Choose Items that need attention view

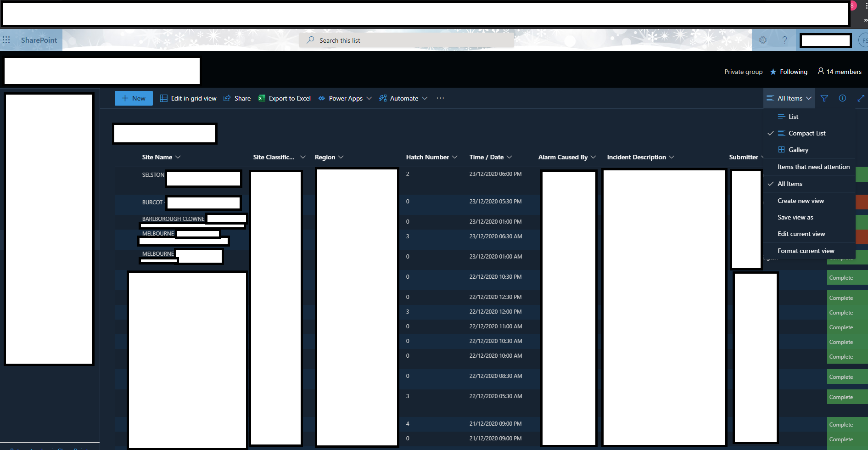(x=809, y=167)
